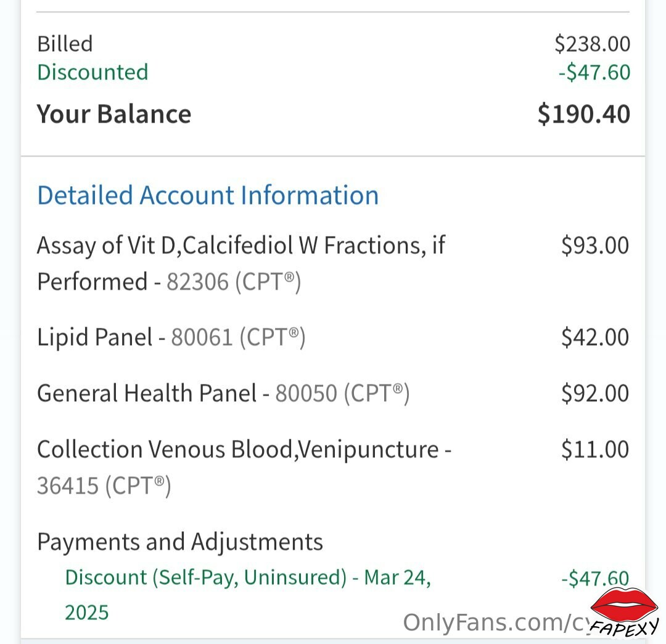The width and height of the screenshot is (666, 644).
Task: Select the green Discounted label
Action: tap(92, 72)
